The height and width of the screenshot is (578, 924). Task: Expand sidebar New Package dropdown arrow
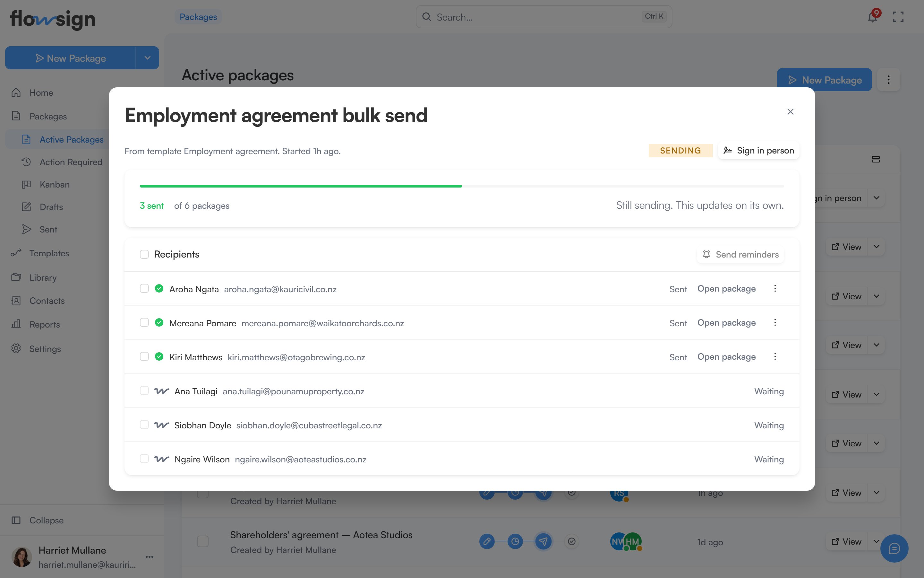click(x=147, y=58)
